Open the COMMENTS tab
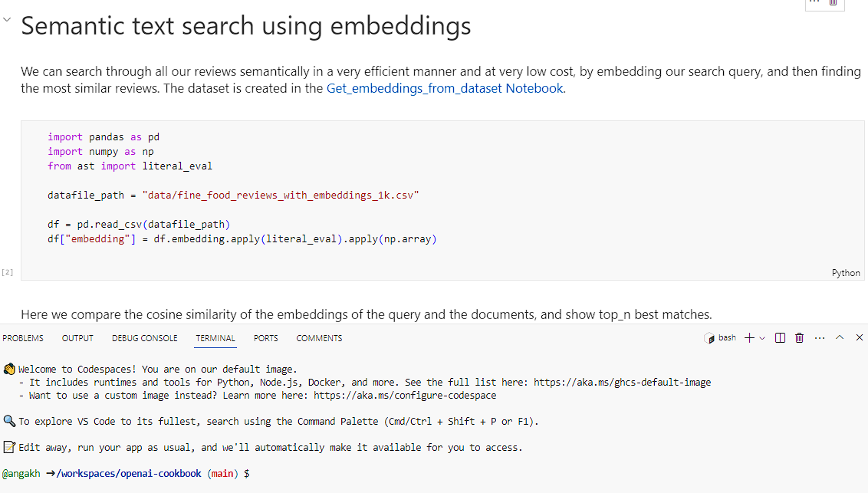Screen dimensions: 868x493 (319, 338)
